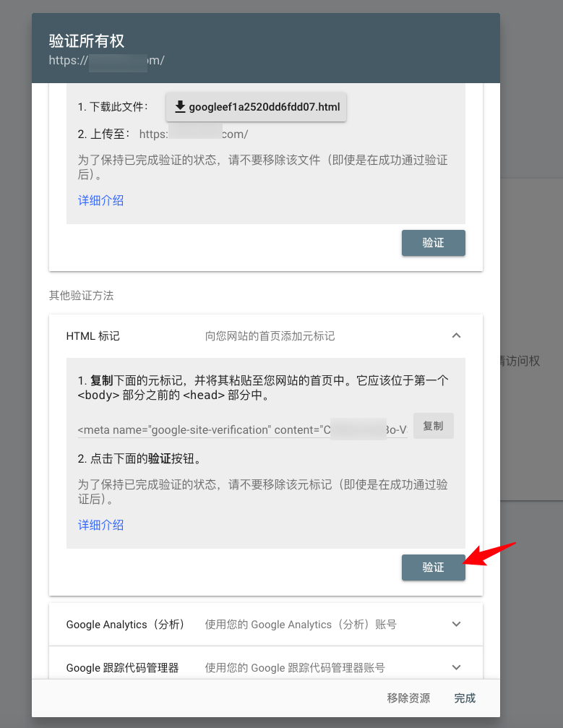Download the googleef1a2520dd6fdd07.html file

point(256,107)
